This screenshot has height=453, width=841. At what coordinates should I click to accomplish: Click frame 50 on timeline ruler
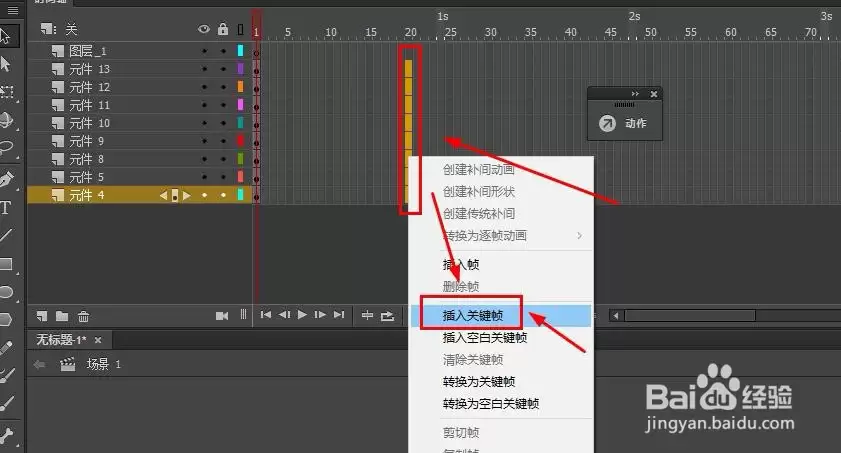[x=651, y=32]
